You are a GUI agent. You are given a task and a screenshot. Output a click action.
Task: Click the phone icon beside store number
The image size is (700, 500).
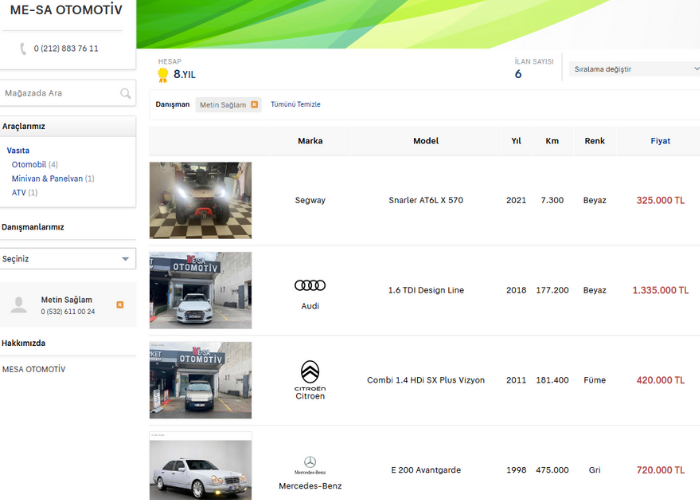(23, 49)
